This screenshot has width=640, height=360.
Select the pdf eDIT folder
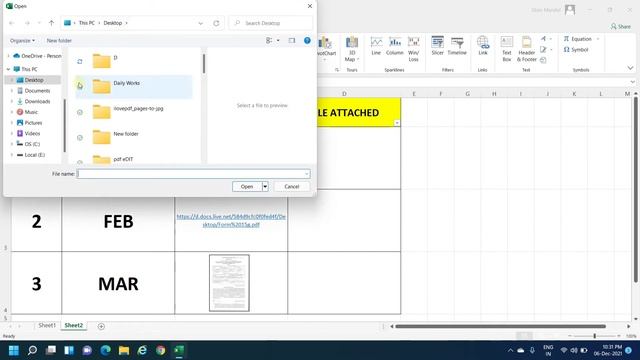pyautogui.click(x=134, y=159)
